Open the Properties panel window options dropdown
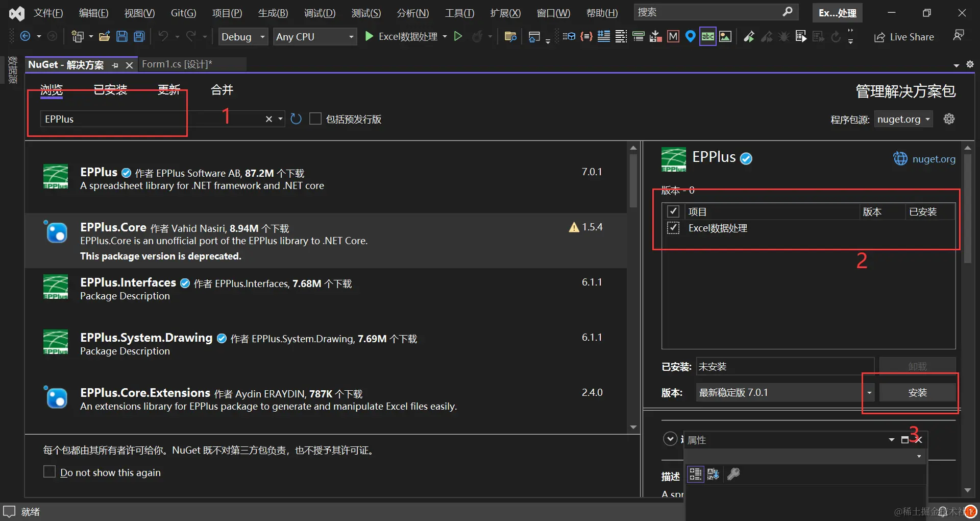Screen dimensions: 980x521 point(892,440)
